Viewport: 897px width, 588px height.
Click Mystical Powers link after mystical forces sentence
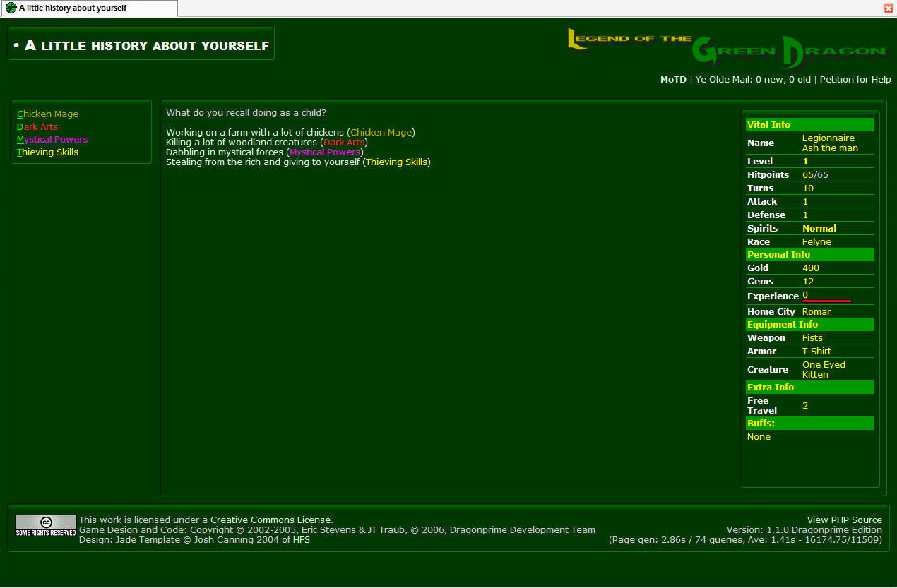325,152
